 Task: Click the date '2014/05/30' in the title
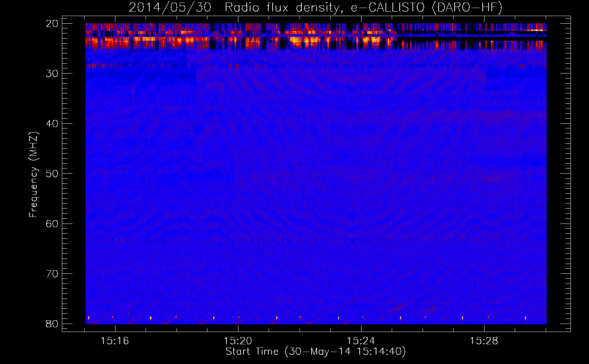pos(170,8)
